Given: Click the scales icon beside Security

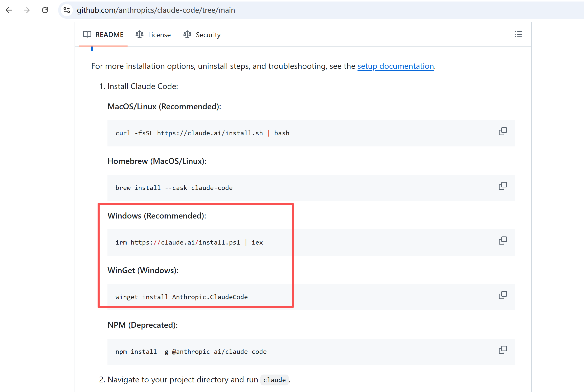Looking at the screenshot, I should (x=187, y=34).
